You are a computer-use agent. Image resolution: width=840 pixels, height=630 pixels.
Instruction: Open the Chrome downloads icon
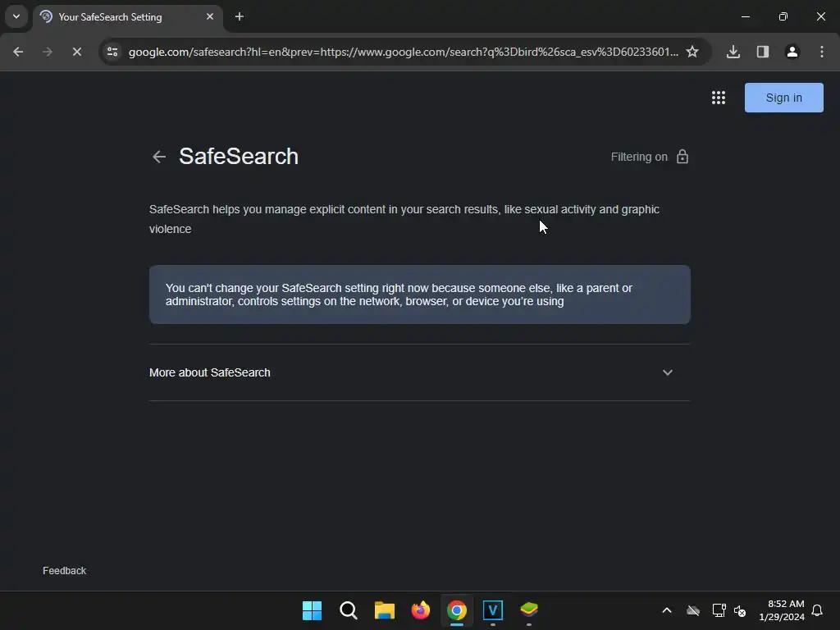tap(733, 52)
